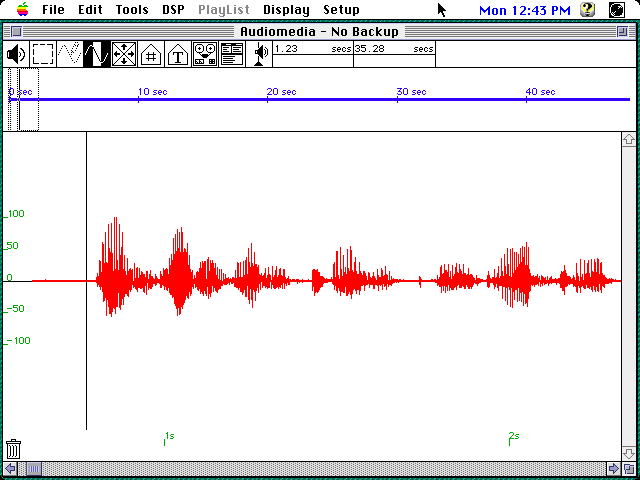Viewport: 640px width, 480px height.
Task: Click the 35.28 secs time field
Action: 394,49
